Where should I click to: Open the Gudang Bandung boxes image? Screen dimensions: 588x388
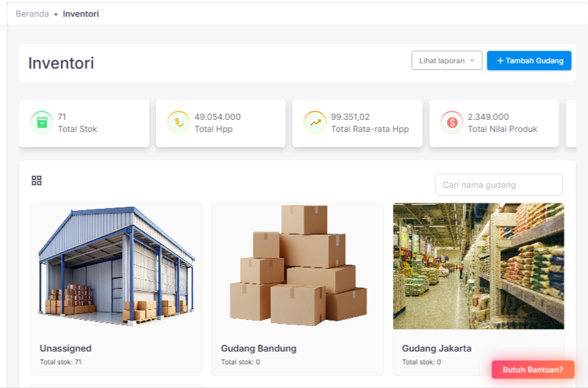click(297, 267)
